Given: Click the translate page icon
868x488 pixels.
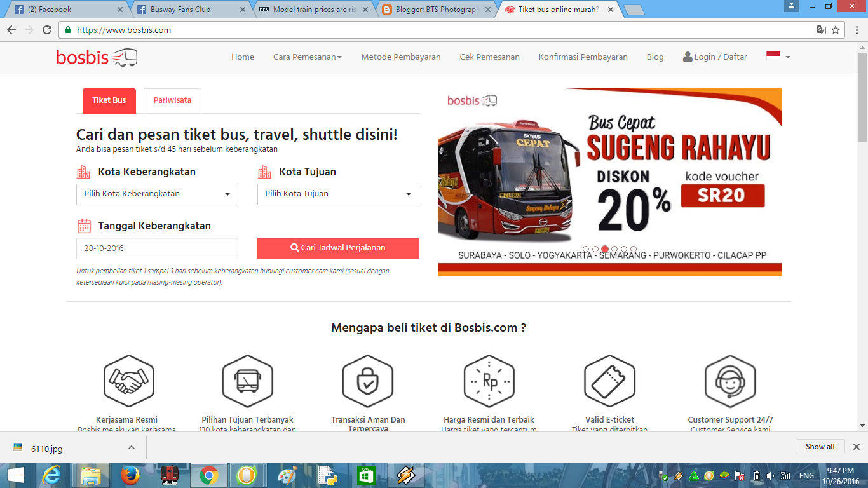Looking at the screenshot, I should point(821,30).
